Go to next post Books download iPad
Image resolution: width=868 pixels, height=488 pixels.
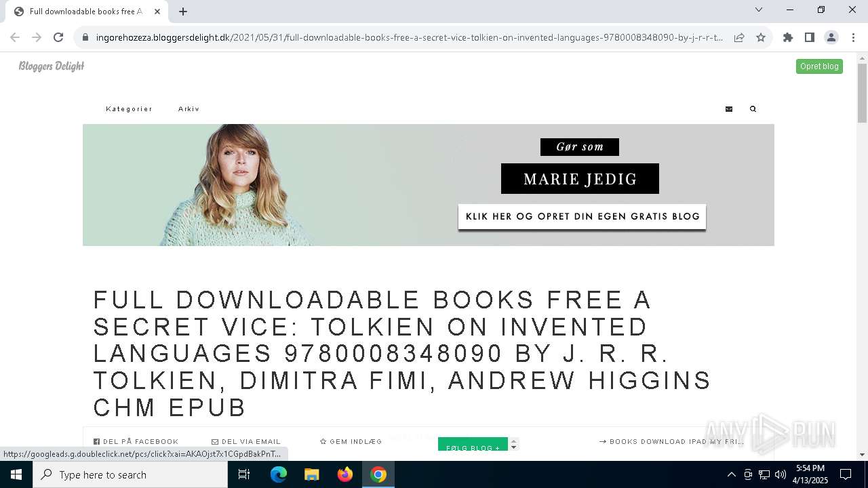(671, 441)
